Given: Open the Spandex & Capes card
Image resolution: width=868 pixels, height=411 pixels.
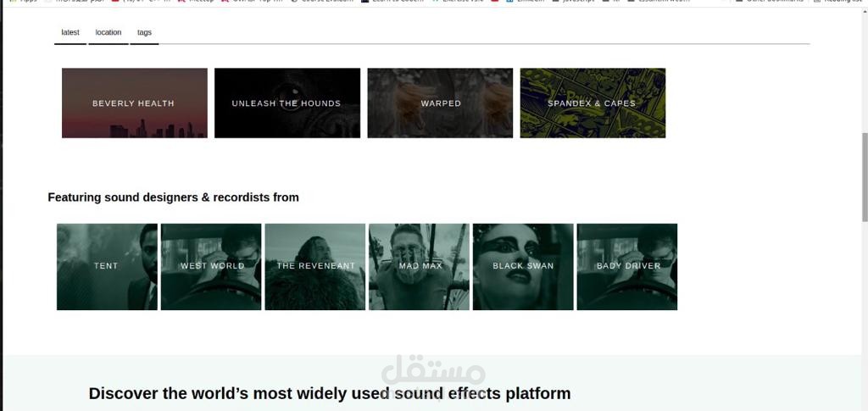Looking at the screenshot, I should pyautogui.click(x=593, y=103).
